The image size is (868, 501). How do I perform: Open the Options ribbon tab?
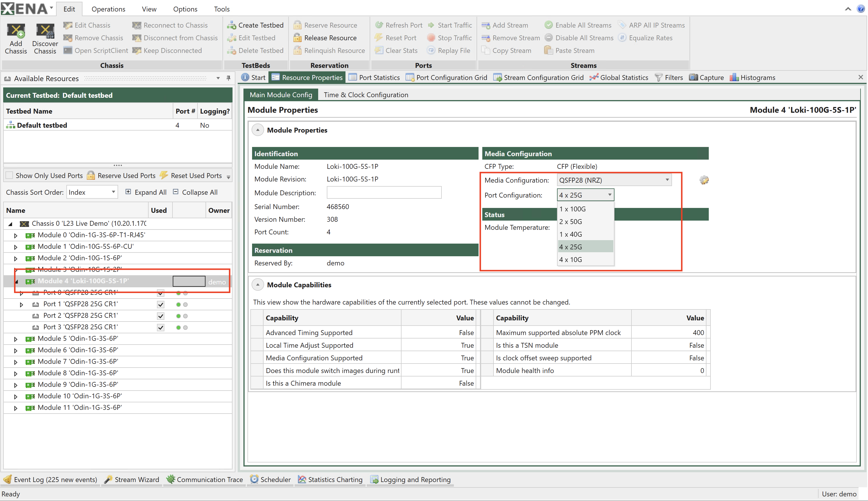tap(185, 9)
